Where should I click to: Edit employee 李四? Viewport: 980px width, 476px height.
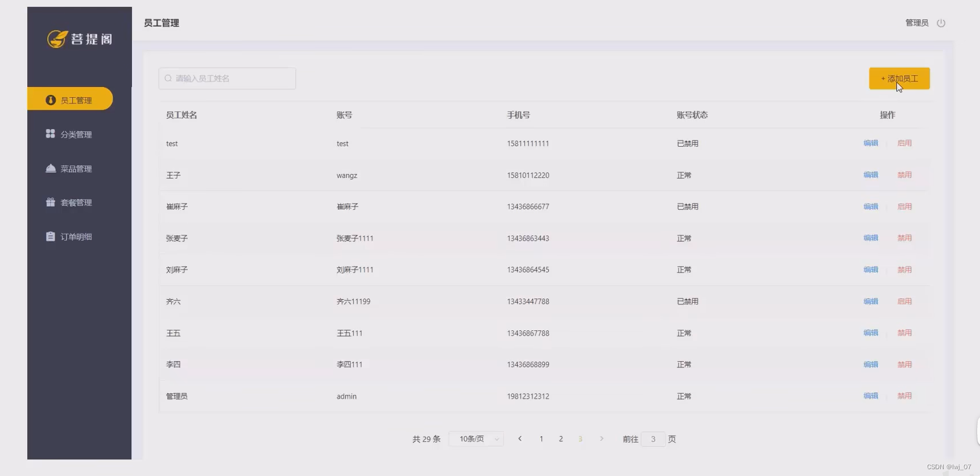point(871,365)
